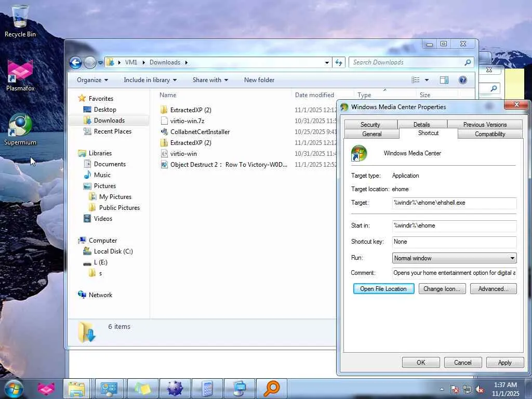Launch Plasmafox from the desktop
Viewport: 532px width, 399px height.
coord(20,75)
